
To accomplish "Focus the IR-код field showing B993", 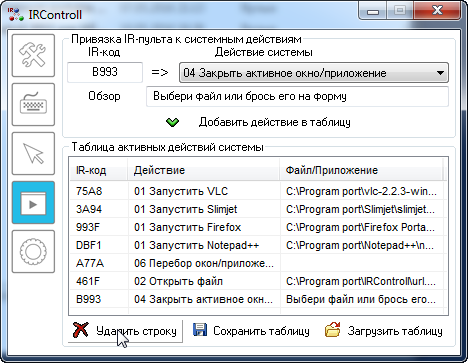I will 105,72.
